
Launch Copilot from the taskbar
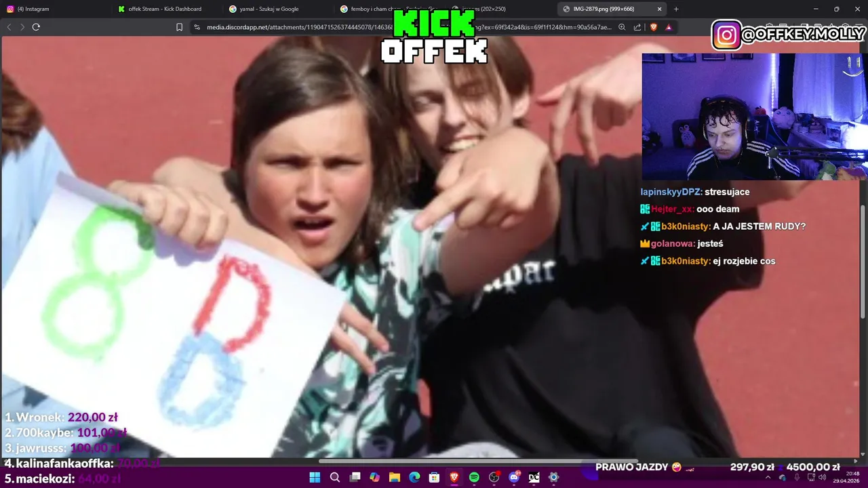(374, 477)
